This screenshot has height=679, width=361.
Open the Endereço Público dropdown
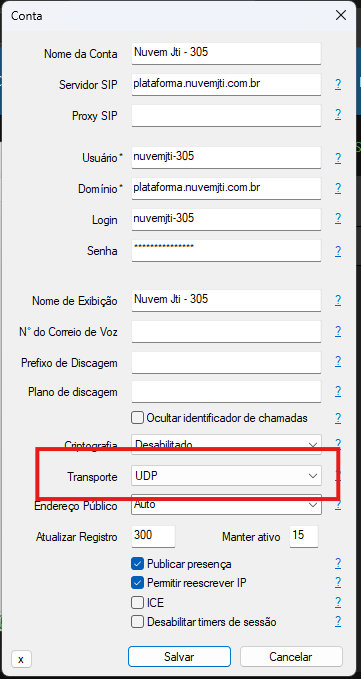[226, 504]
